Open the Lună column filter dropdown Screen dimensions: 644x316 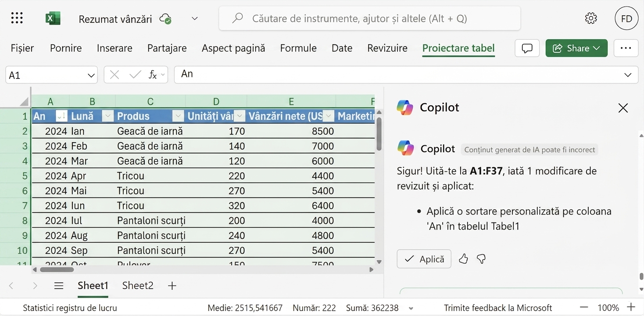pos(108,116)
